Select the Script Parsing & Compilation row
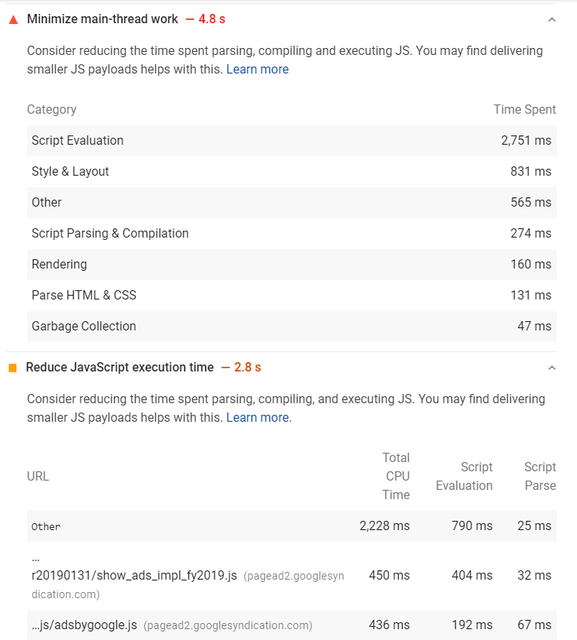The height and width of the screenshot is (640, 577). click(292, 233)
